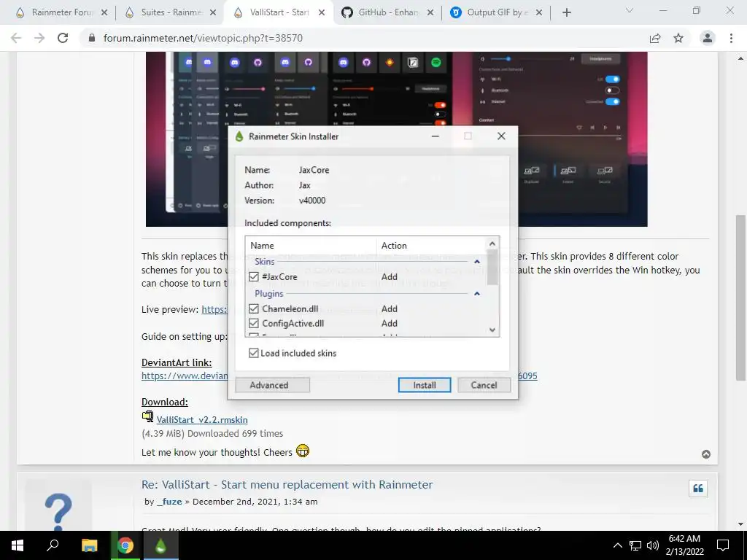Click the Rainmeter taskbar icon

tap(160, 545)
